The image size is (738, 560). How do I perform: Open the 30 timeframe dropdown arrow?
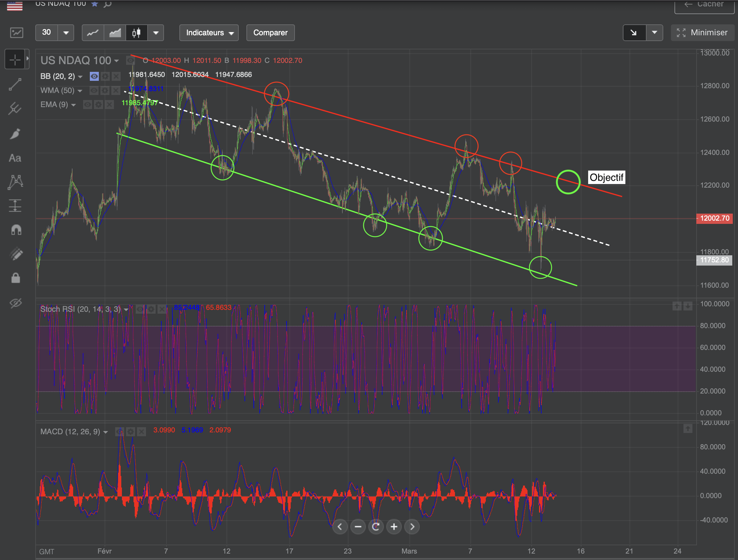click(x=66, y=33)
